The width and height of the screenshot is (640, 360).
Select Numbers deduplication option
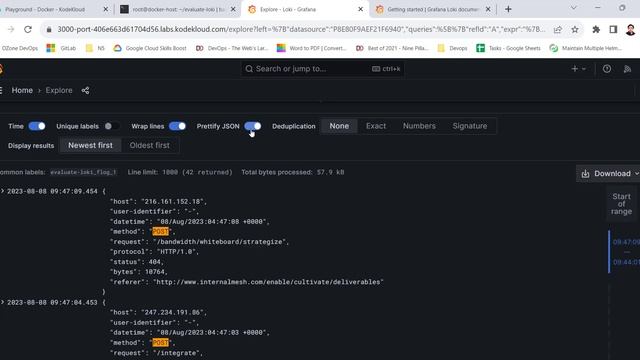(419, 126)
